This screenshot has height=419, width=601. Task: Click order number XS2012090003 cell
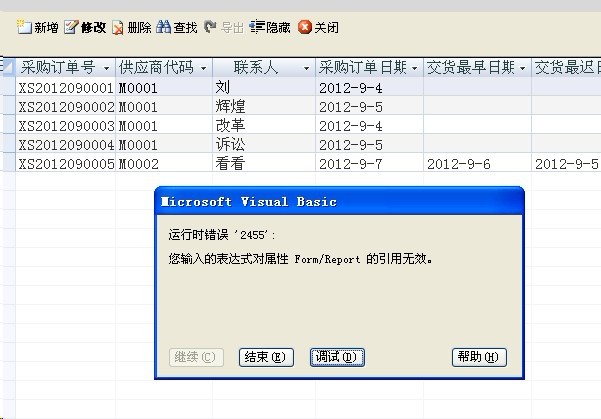[x=66, y=125]
